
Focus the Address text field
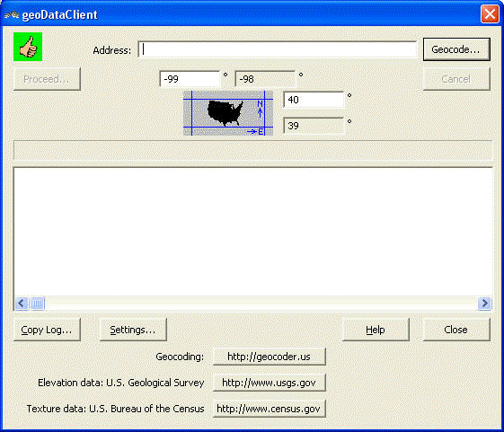pos(278,49)
